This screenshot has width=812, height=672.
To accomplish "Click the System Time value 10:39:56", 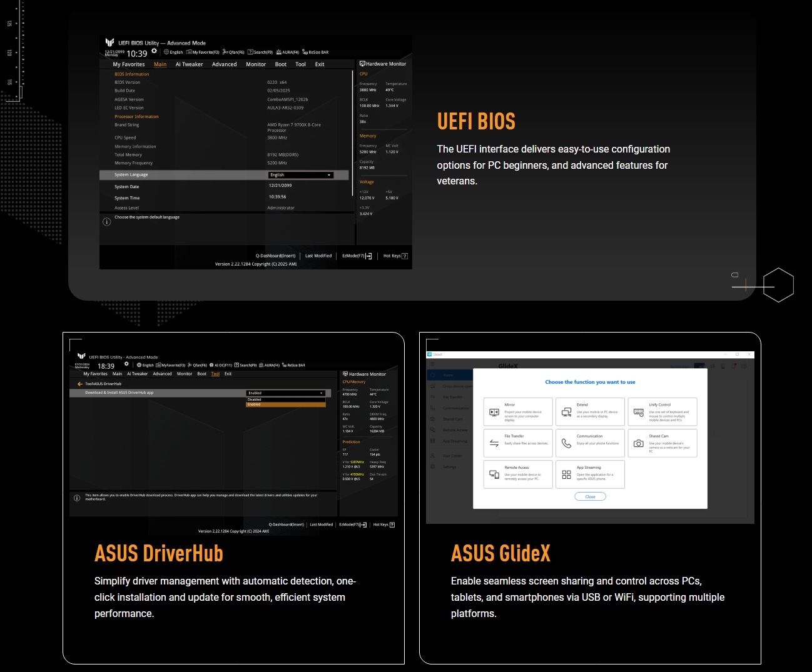I will (278, 197).
